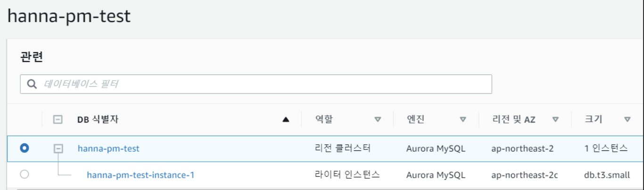Select the hanna-pm-test-instance-1 radio button
Screen dimensions: 644x190
25,175
